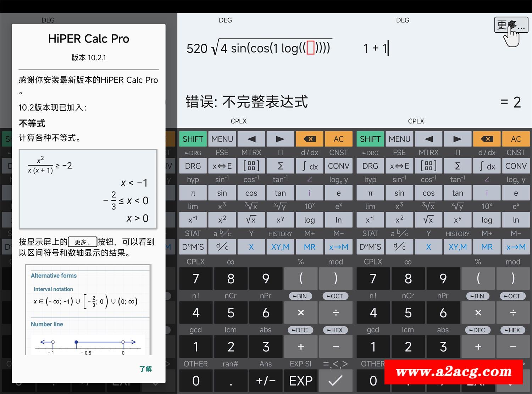Tap x→M on the right keypad
Image resolution: width=532 pixels, height=394 pixels.
pos(516,247)
